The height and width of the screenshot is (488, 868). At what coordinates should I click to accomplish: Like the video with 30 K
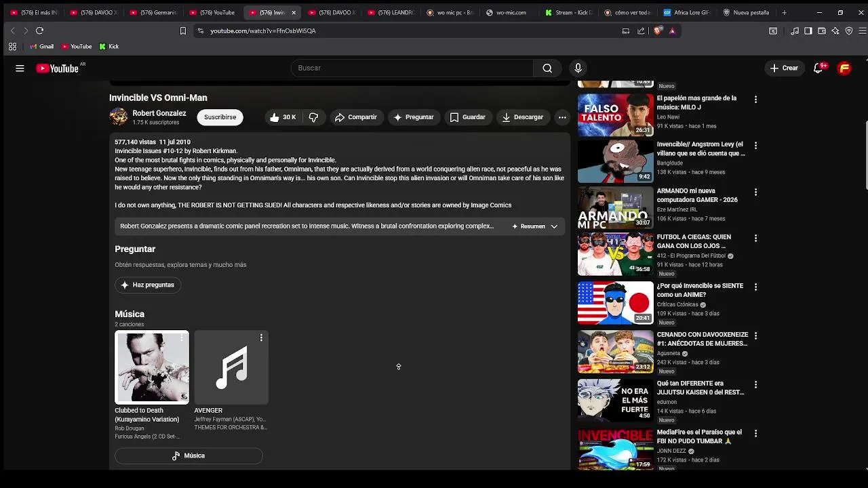(282, 117)
